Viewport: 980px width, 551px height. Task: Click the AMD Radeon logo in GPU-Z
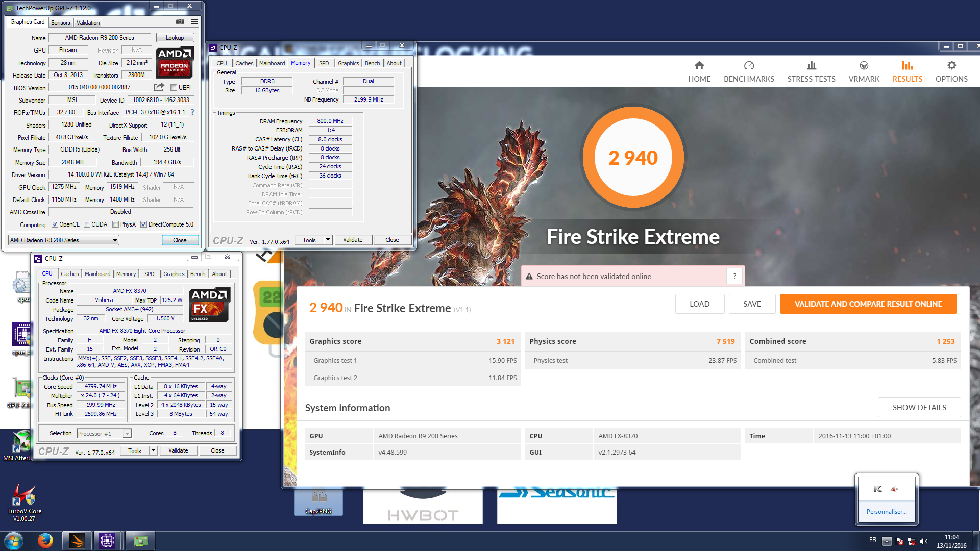pos(175,62)
